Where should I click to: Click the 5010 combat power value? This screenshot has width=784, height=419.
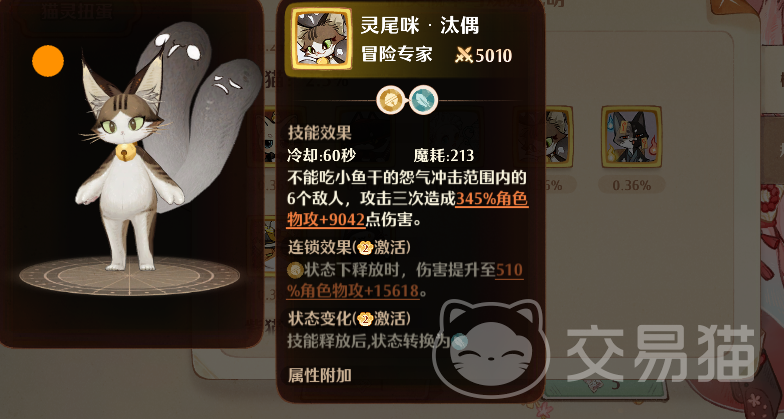click(x=494, y=56)
